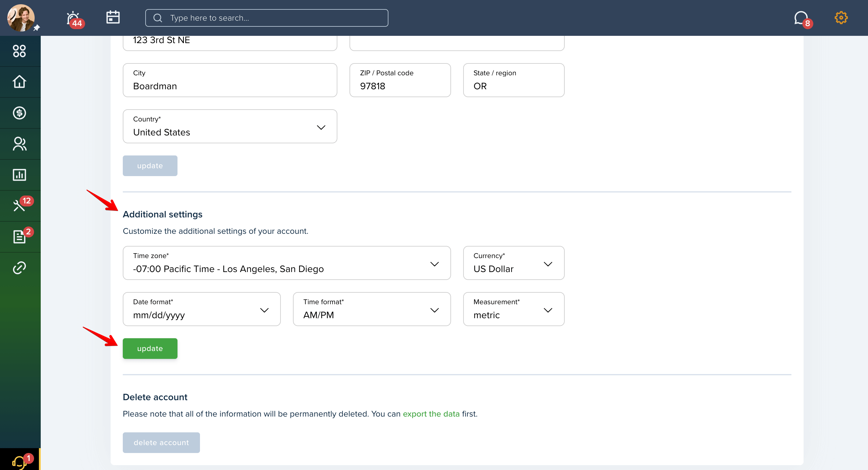Expand the Country dropdown
Viewport: 868px width, 470px height.
230,126
